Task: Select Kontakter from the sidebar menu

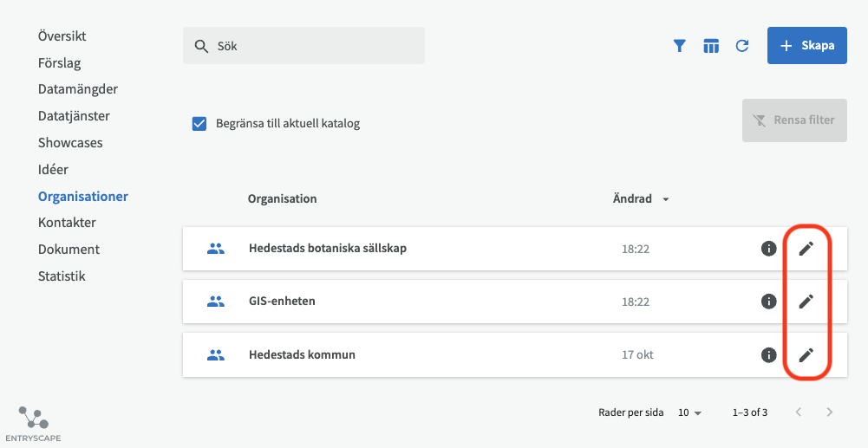Action: pyautogui.click(x=67, y=223)
